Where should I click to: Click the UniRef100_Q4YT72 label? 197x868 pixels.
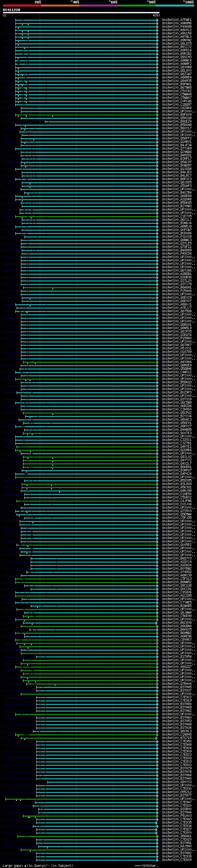pos(176,460)
